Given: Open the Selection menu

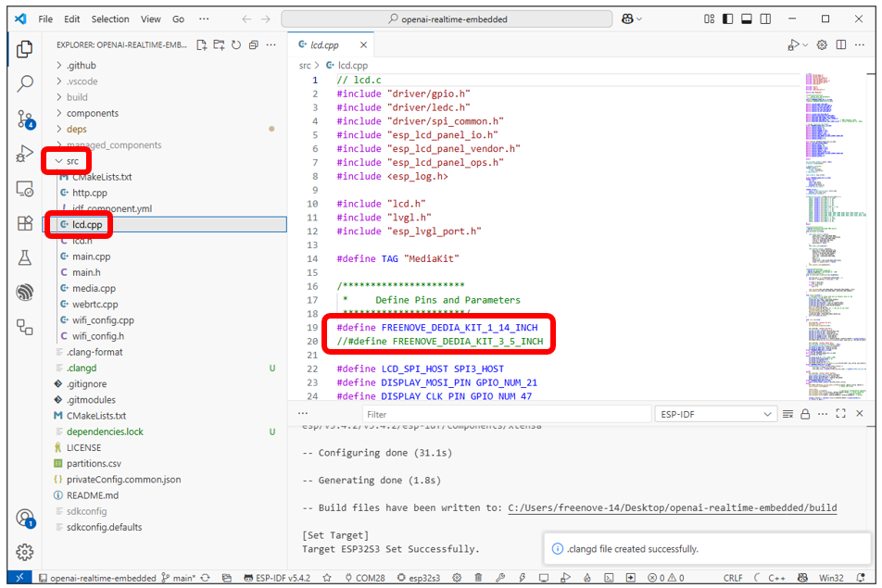Looking at the screenshot, I should coord(110,19).
